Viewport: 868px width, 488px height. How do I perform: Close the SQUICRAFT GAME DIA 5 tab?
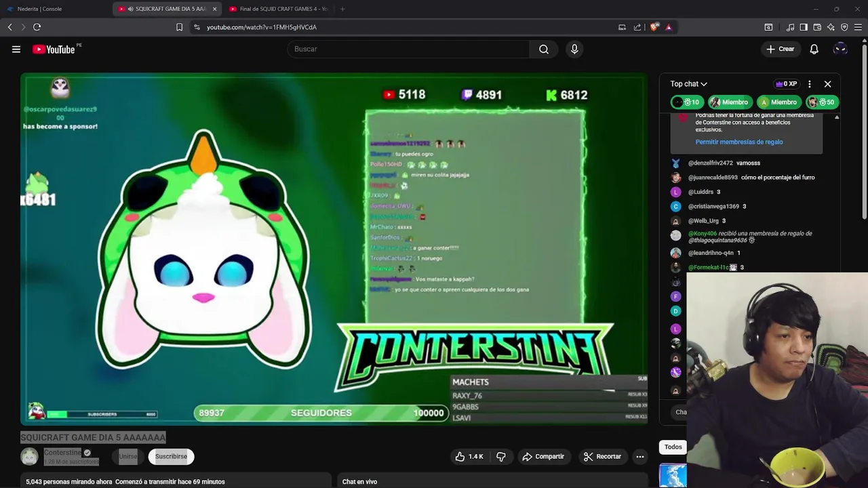pyautogui.click(x=215, y=9)
